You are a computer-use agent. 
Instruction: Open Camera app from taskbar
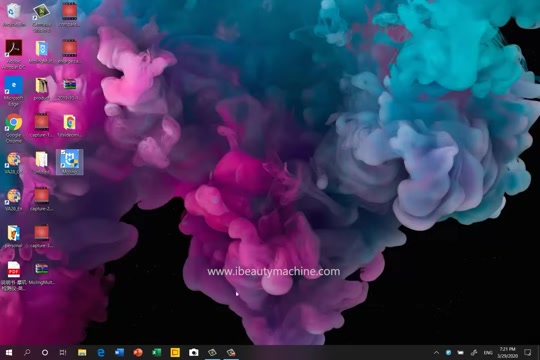point(194,352)
